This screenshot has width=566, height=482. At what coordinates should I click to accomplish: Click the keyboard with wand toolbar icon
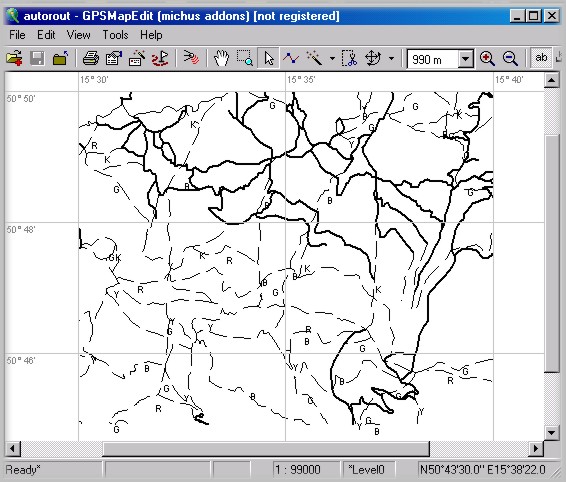click(137, 58)
